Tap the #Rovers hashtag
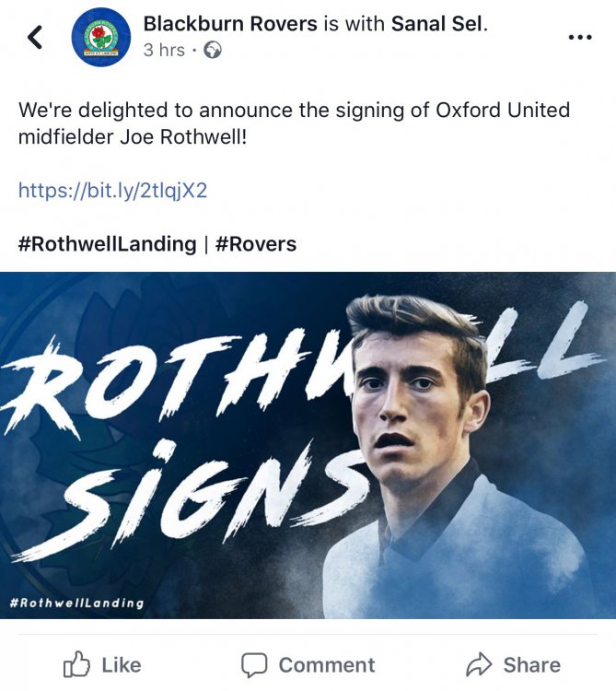 (256, 244)
